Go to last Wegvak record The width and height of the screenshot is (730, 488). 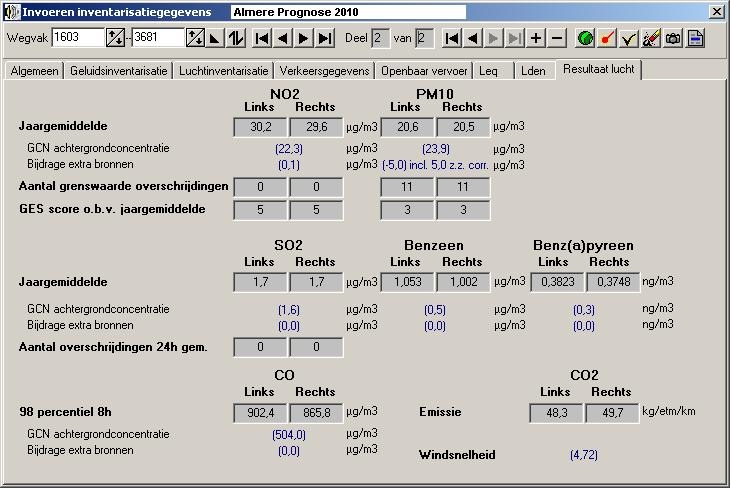(x=324, y=38)
